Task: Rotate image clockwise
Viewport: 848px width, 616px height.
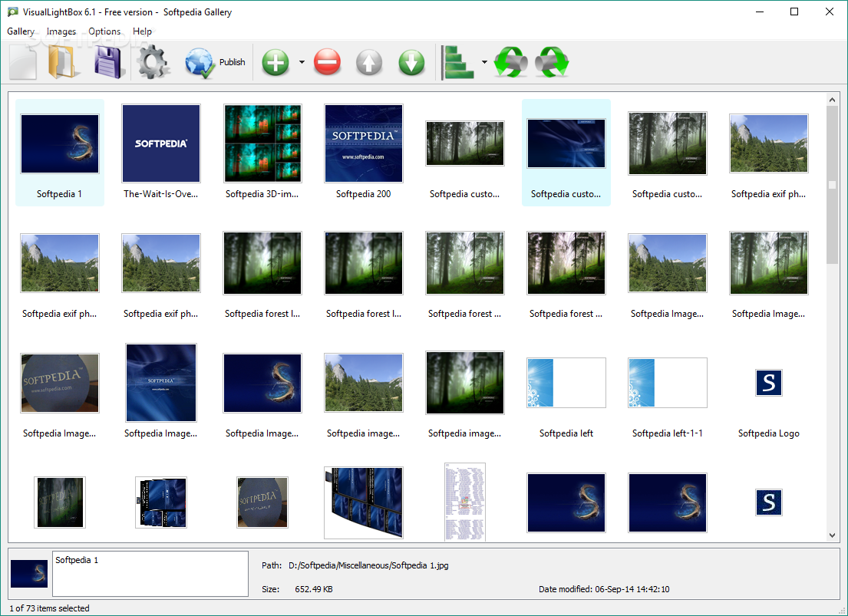Action: [553, 62]
